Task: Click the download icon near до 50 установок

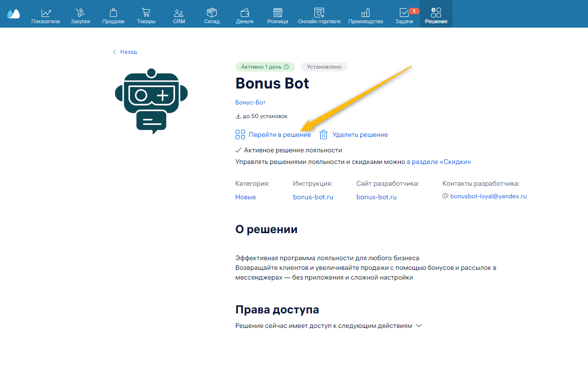Action: 238,116
